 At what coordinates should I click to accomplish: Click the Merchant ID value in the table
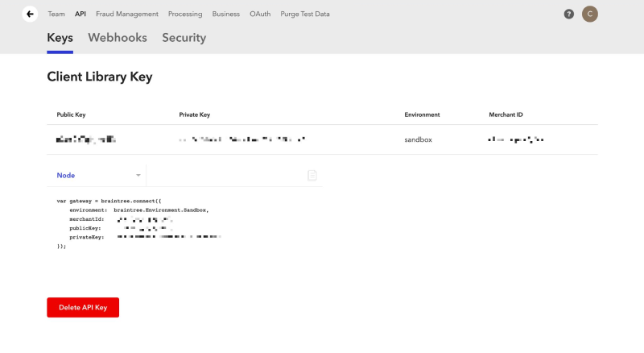516,139
